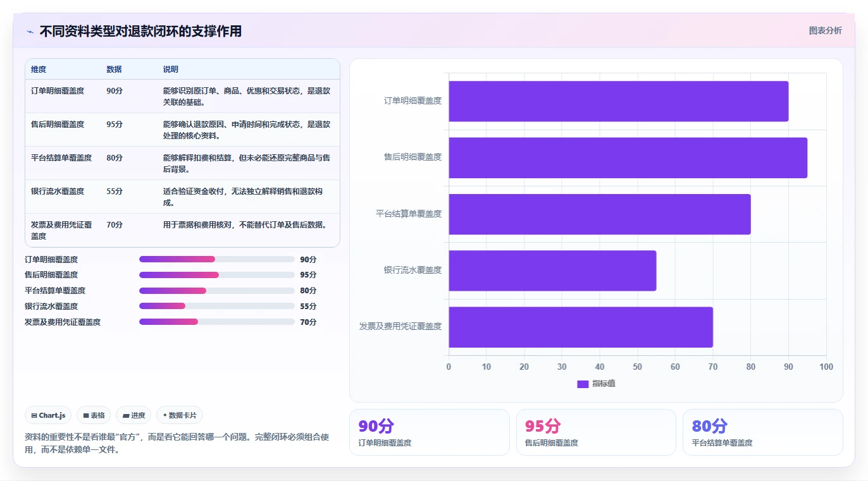Click the 0 tick on the chart x-axis
The width and height of the screenshot is (868, 481).
point(449,367)
